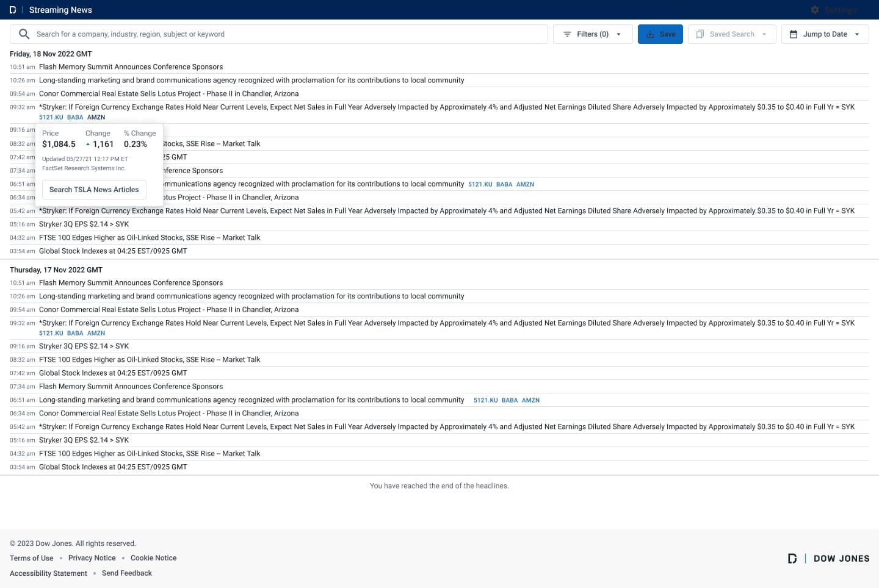Open Friday's 05:16 am Stryker 3Q EPS headline

[84, 224]
